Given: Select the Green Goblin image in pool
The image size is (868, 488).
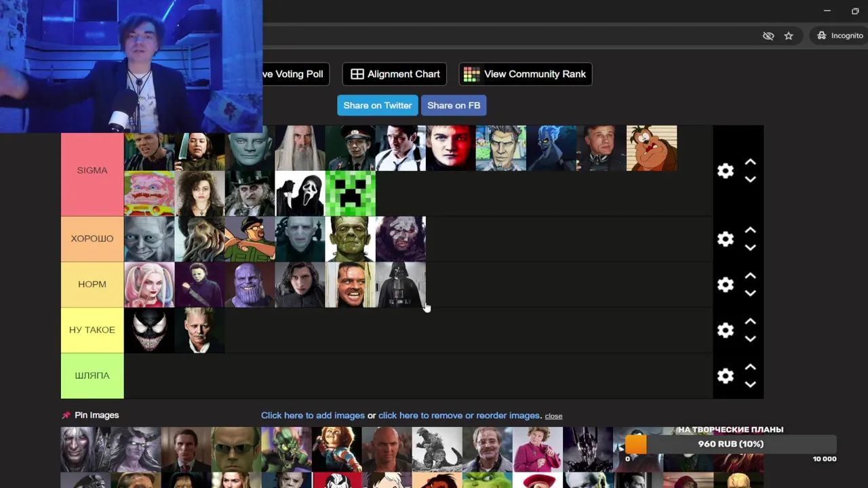Looking at the screenshot, I should point(287,449).
